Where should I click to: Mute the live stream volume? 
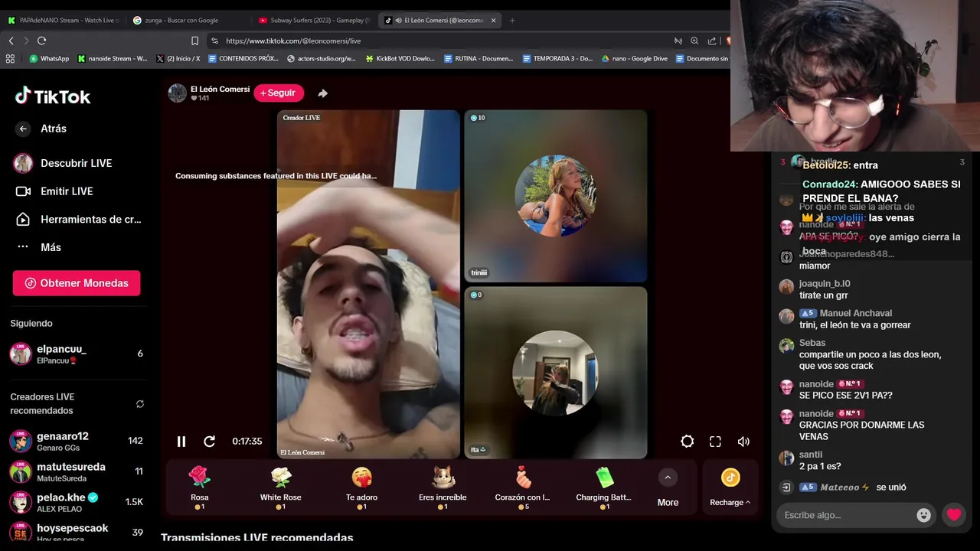pyautogui.click(x=743, y=442)
